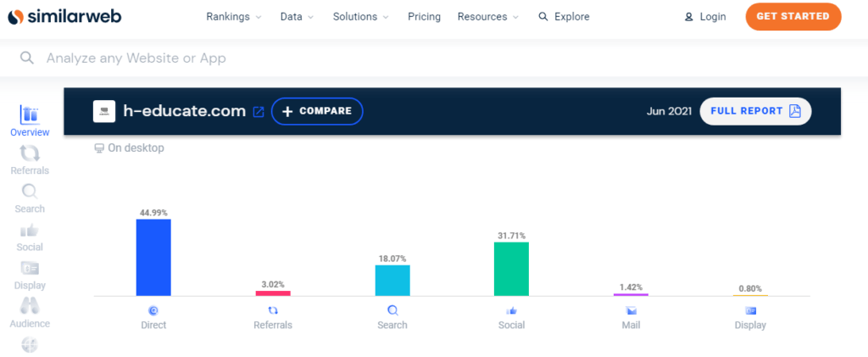The image size is (868, 357).
Task: Expand the Data dropdown menu
Action: (297, 17)
